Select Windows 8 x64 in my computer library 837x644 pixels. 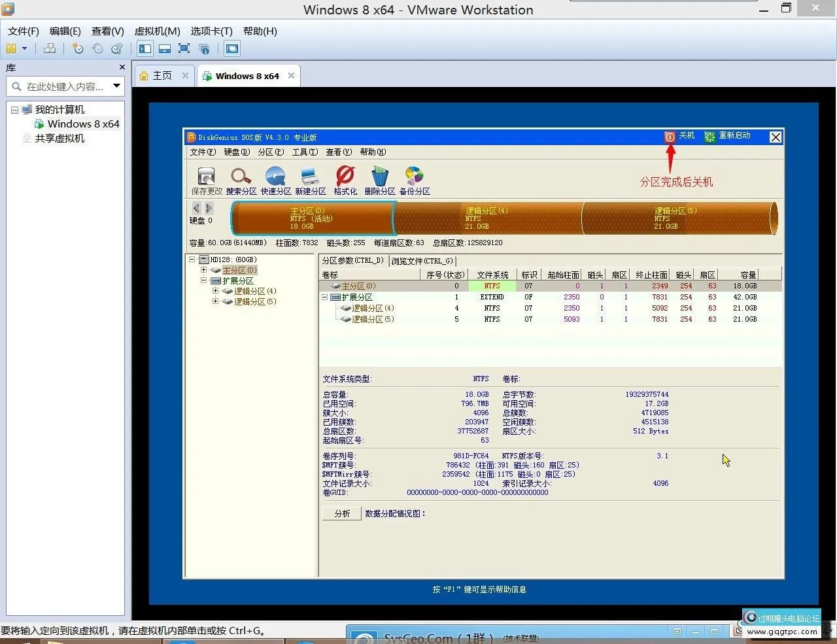tap(82, 124)
